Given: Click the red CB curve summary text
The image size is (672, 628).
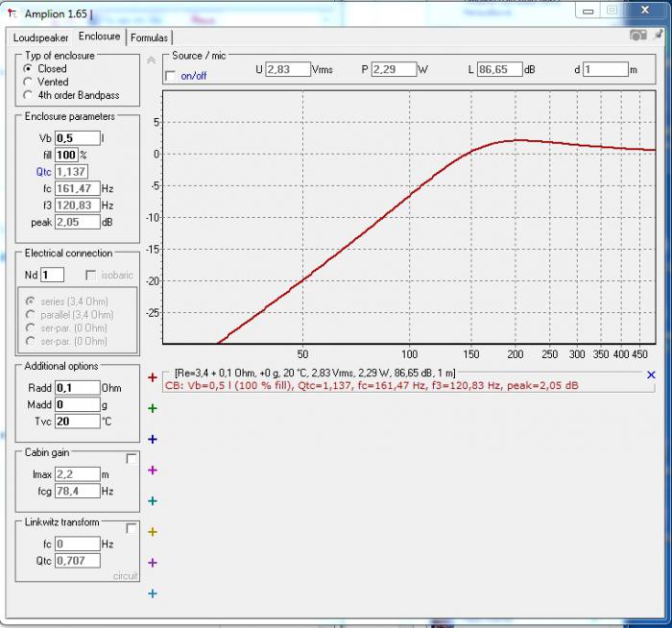Looking at the screenshot, I should pos(372,385).
